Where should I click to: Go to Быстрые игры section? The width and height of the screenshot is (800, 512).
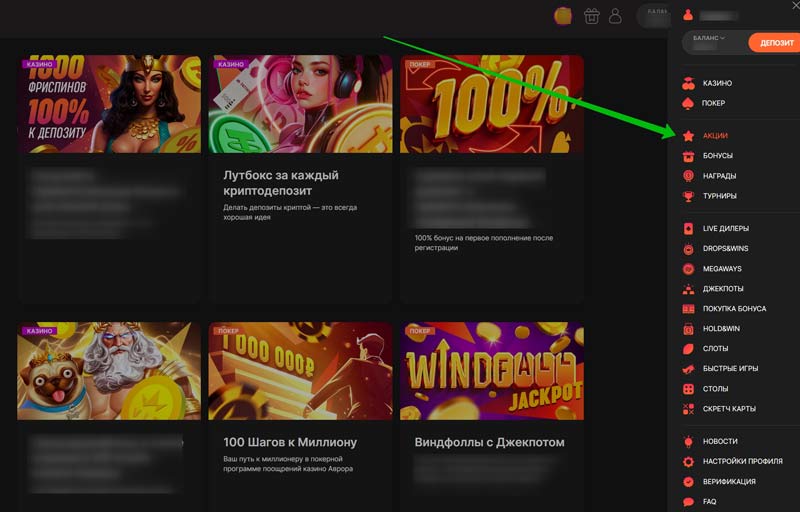[731, 369]
